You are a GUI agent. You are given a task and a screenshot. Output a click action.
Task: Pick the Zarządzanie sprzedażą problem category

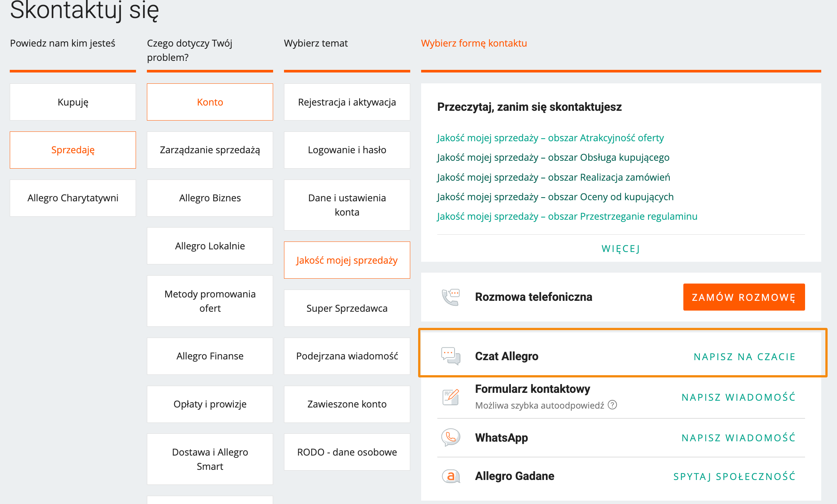point(210,150)
